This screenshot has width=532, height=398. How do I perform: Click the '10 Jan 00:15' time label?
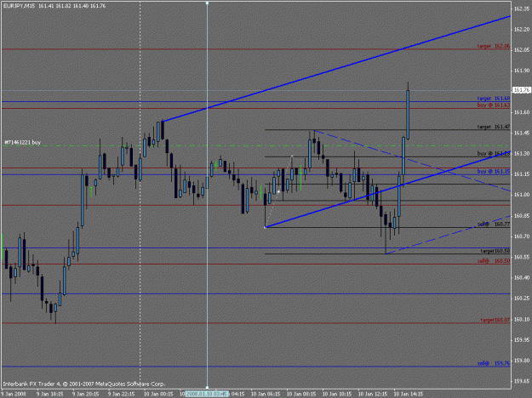point(158,394)
